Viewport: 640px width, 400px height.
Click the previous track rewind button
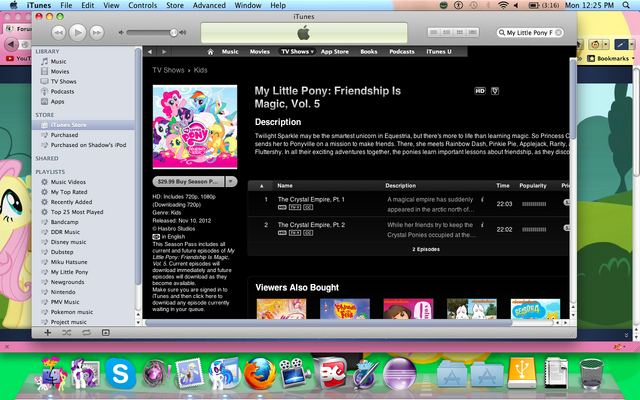coord(58,33)
